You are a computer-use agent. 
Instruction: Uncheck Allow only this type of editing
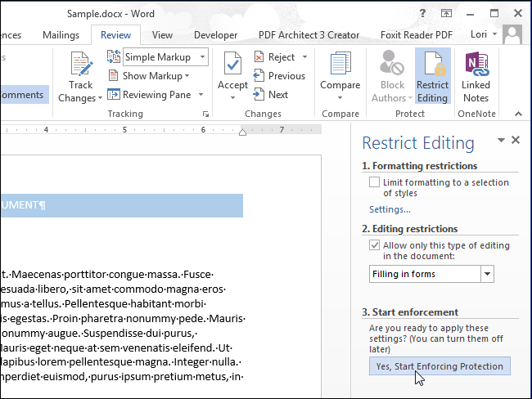coord(375,245)
